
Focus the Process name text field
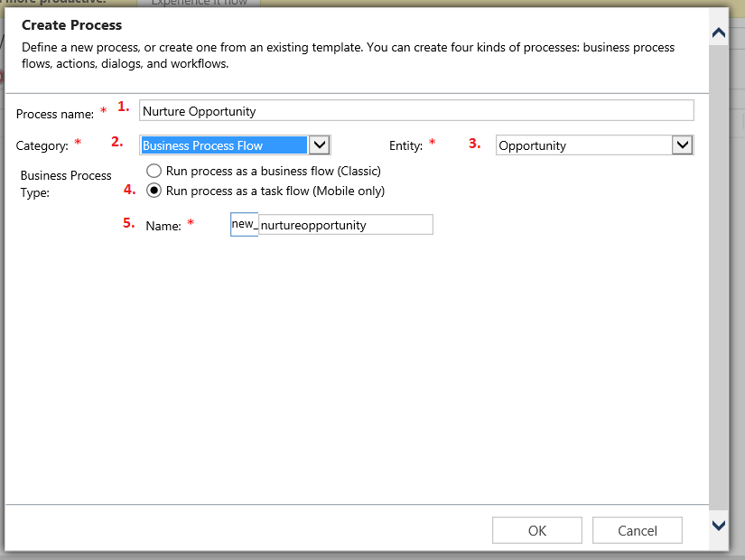click(x=416, y=111)
